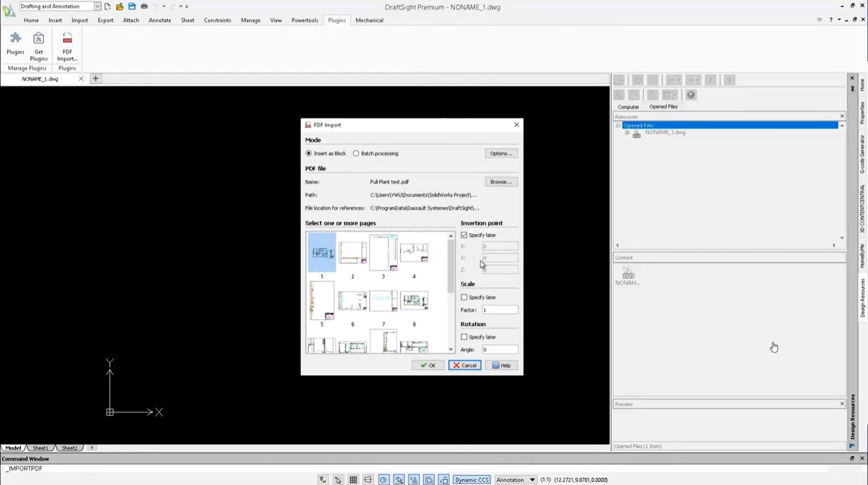The width and height of the screenshot is (868, 485).
Task: Add a new drawing tab with plus button
Action: pos(95,79)
